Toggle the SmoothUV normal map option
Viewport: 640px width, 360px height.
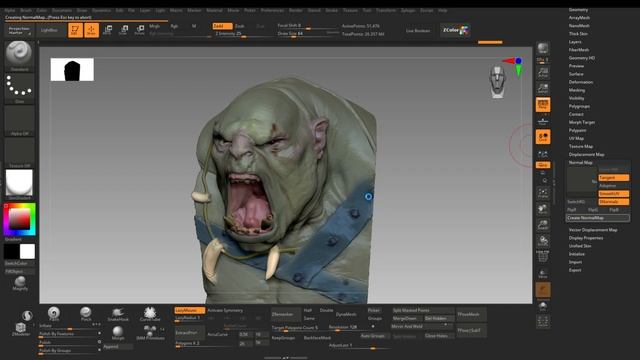[x=614, y=193]
